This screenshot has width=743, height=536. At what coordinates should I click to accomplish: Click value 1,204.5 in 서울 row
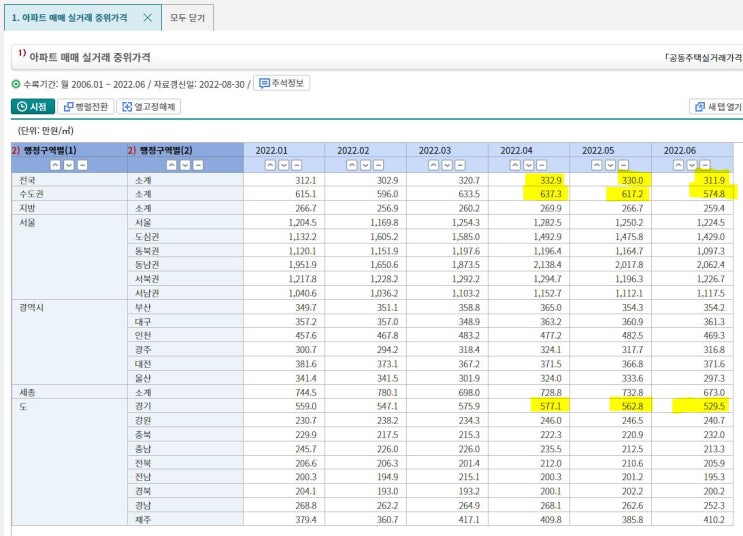click(x=302, y=222)
